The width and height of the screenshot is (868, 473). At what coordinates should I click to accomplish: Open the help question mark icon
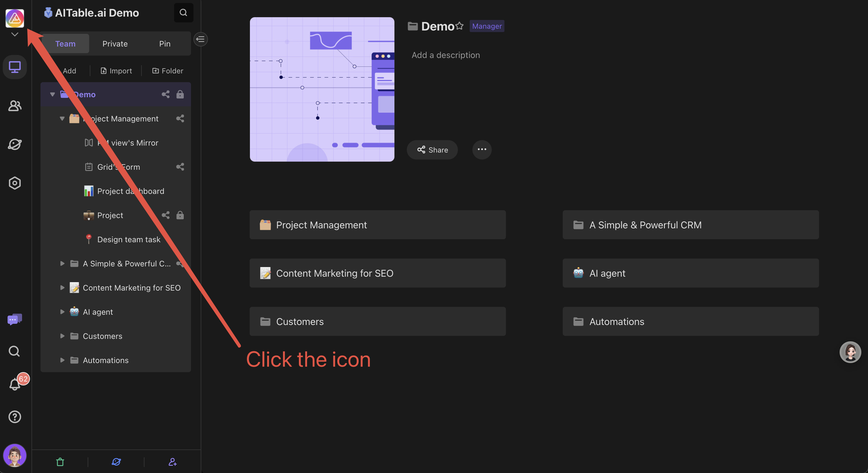click(x=15, y=417)
